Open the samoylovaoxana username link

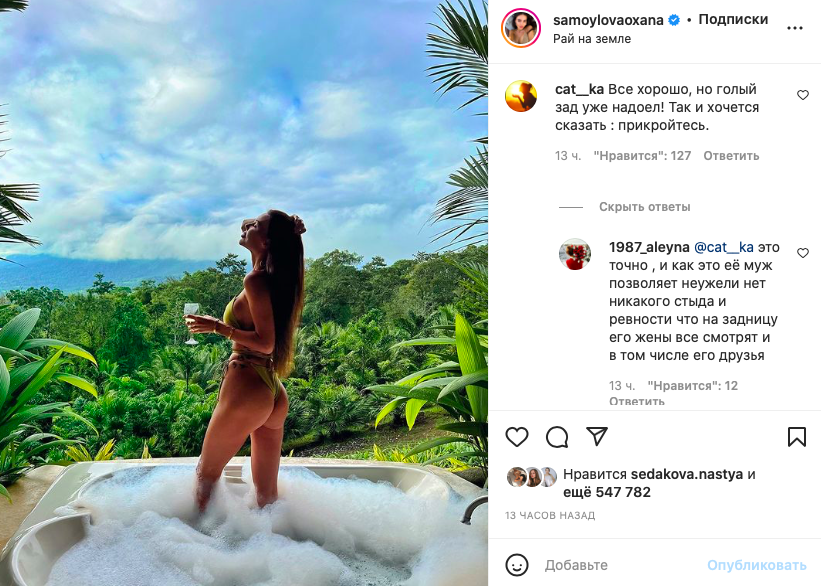601,19
